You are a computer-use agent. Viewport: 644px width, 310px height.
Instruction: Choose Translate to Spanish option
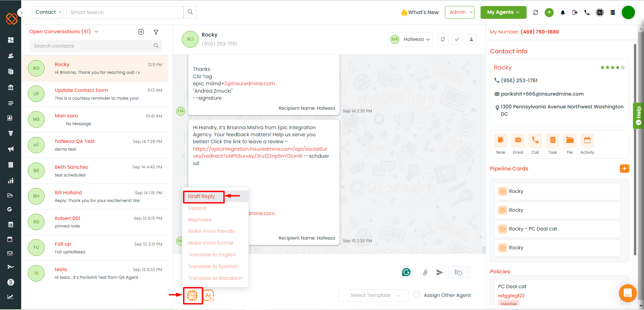click(x=213, y=266)
